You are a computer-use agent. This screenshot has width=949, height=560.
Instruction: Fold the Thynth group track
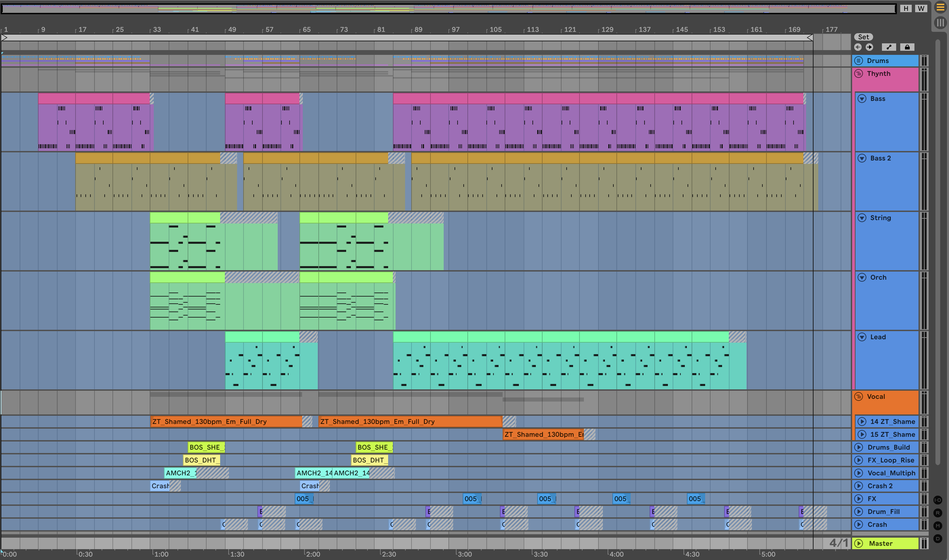859,73
